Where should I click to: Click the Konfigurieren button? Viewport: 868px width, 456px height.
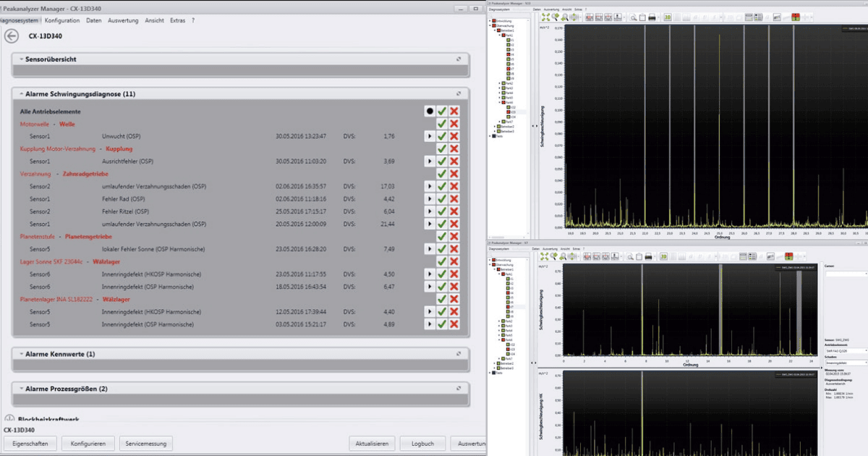pyautogui.click(x=88, y=444)
